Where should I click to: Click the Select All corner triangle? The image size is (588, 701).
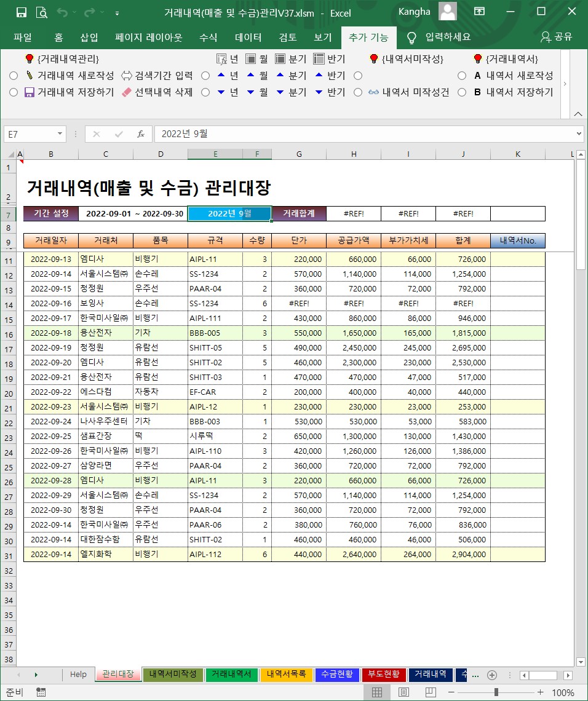[10, 154]
